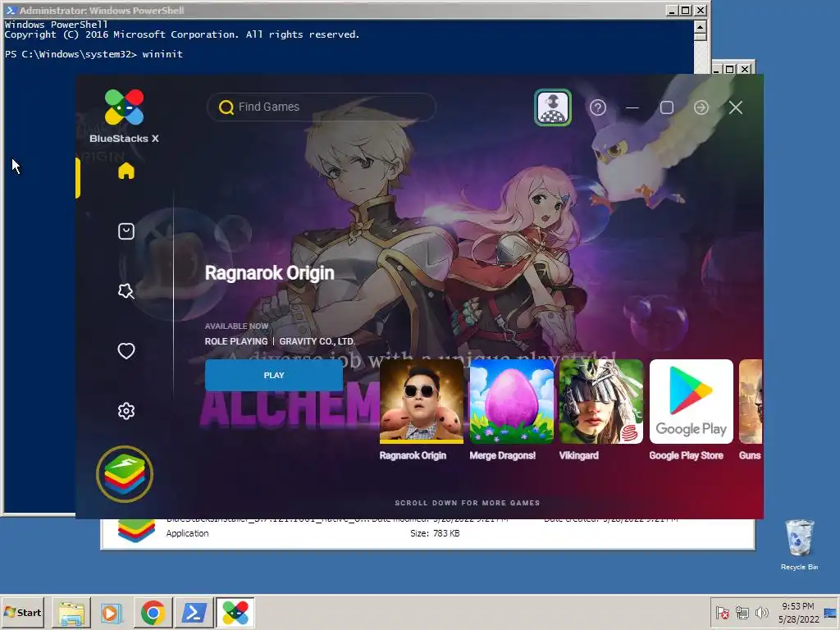
Task: Click the Vikingard label
Action: pyautogui.click(x=578, y=455)
